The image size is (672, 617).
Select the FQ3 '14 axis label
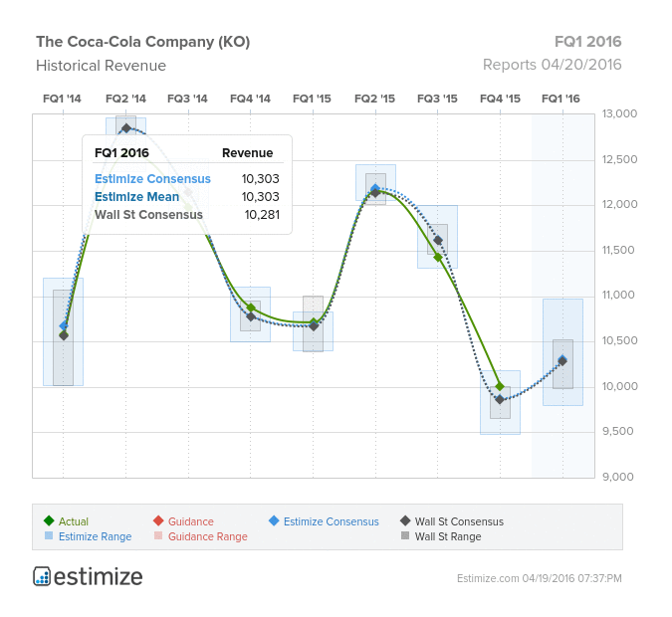pos(187,99)
